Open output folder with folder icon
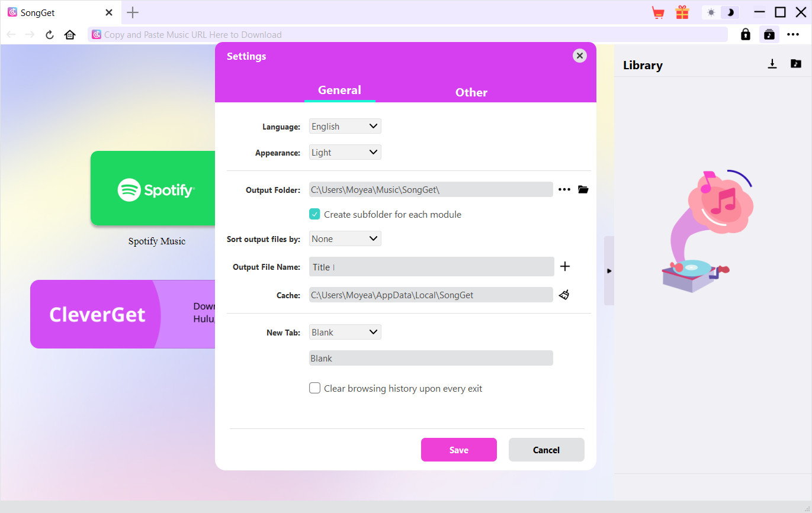 coord(583,189)
